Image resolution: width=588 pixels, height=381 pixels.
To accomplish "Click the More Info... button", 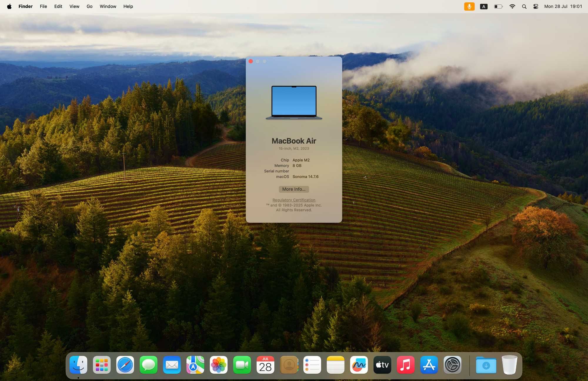I will click(x=294, y=189).
